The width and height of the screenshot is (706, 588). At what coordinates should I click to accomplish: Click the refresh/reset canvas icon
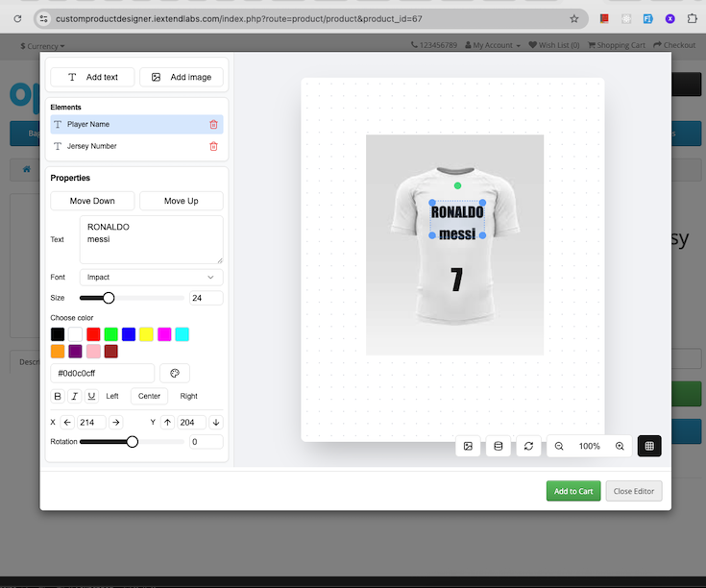click(x=527, y=446)
